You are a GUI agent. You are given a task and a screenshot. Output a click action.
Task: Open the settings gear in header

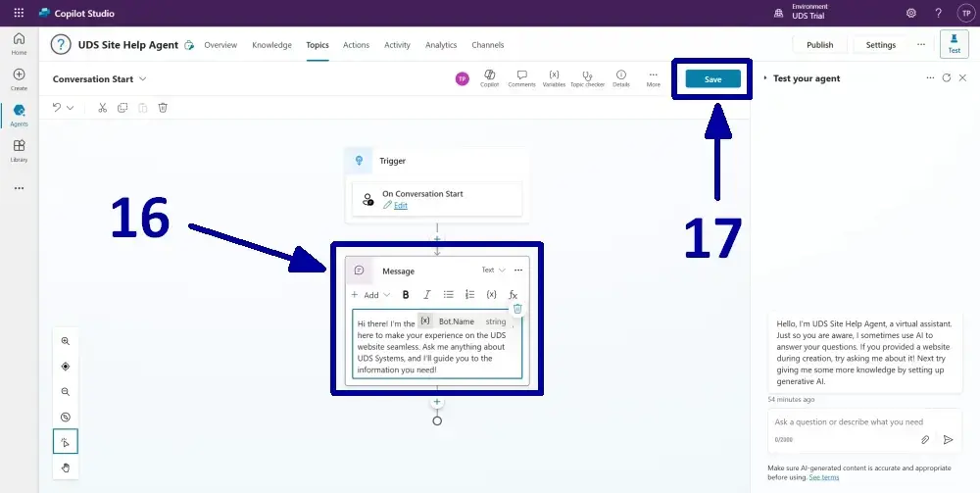point(911,13)
